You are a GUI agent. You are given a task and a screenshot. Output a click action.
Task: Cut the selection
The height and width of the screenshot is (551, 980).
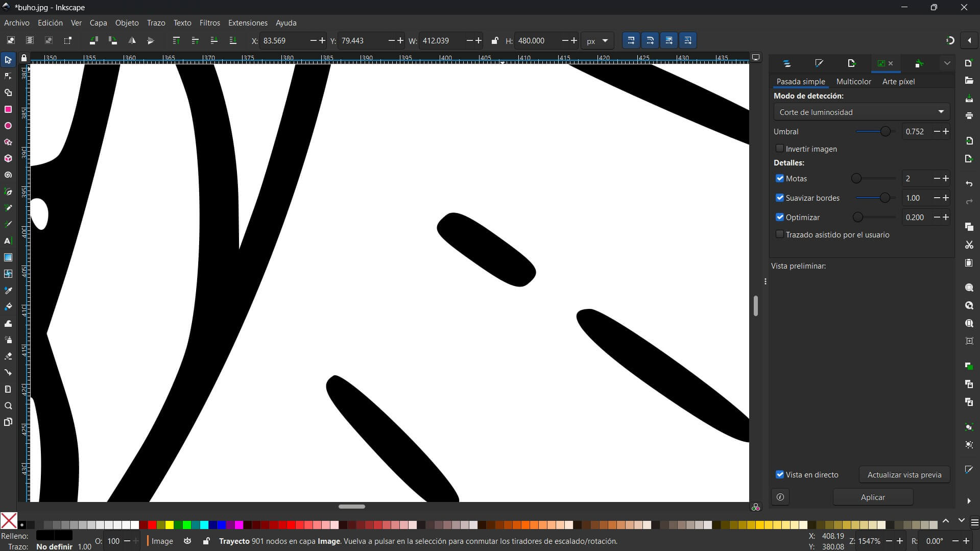[969, 245]
